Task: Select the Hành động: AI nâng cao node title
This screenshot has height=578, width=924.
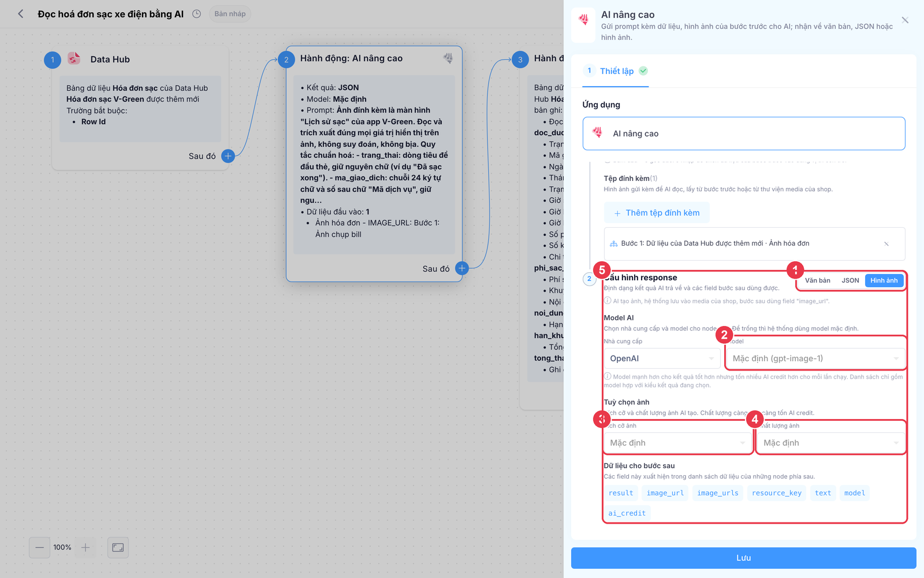Action: tap(351, 58)
